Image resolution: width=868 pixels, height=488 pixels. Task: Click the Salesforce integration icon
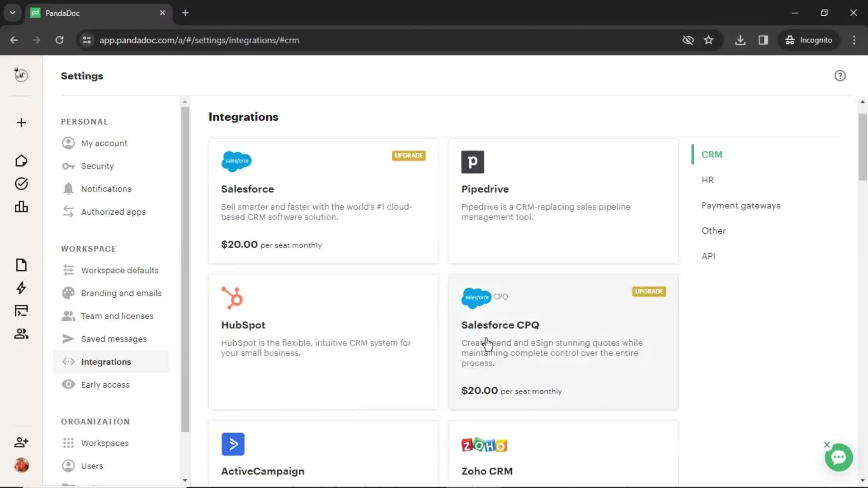coord(236,161)
